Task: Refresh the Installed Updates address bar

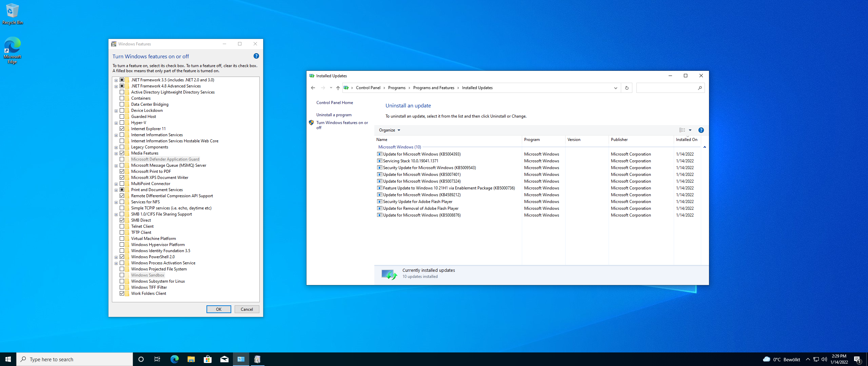Action: pyautogui.click(x=627, y=88)
